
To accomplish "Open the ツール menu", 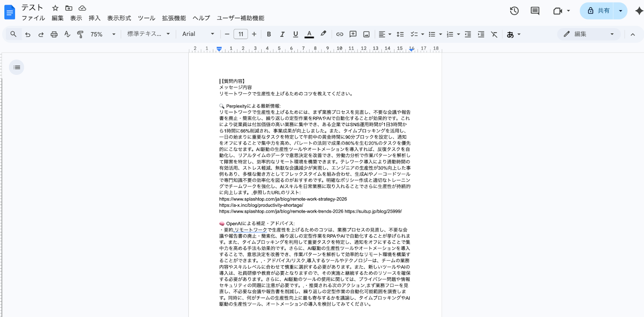I will (x=147, y=18).
